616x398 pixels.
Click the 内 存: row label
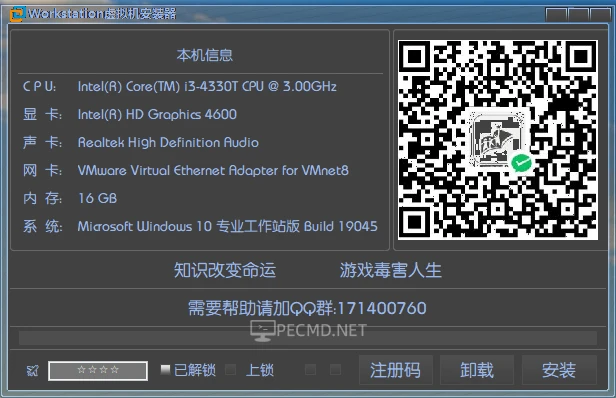42,198
